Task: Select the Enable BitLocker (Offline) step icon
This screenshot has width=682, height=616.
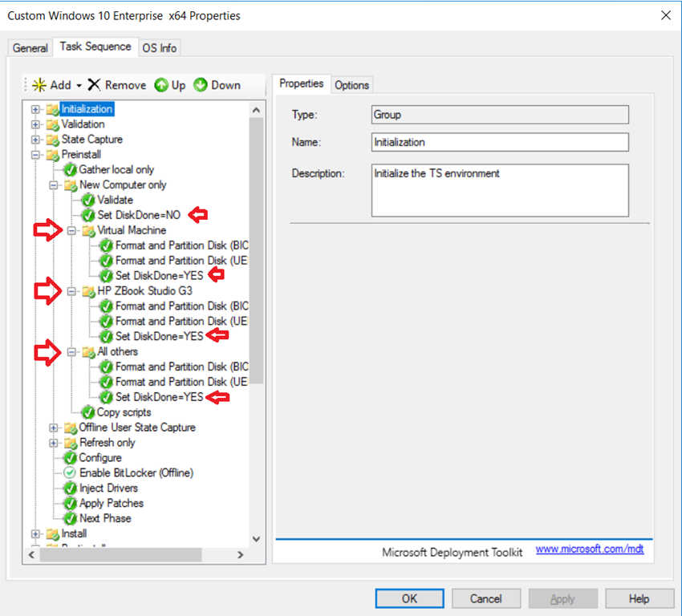Action: pyautogui.click(x=70, y=473)
